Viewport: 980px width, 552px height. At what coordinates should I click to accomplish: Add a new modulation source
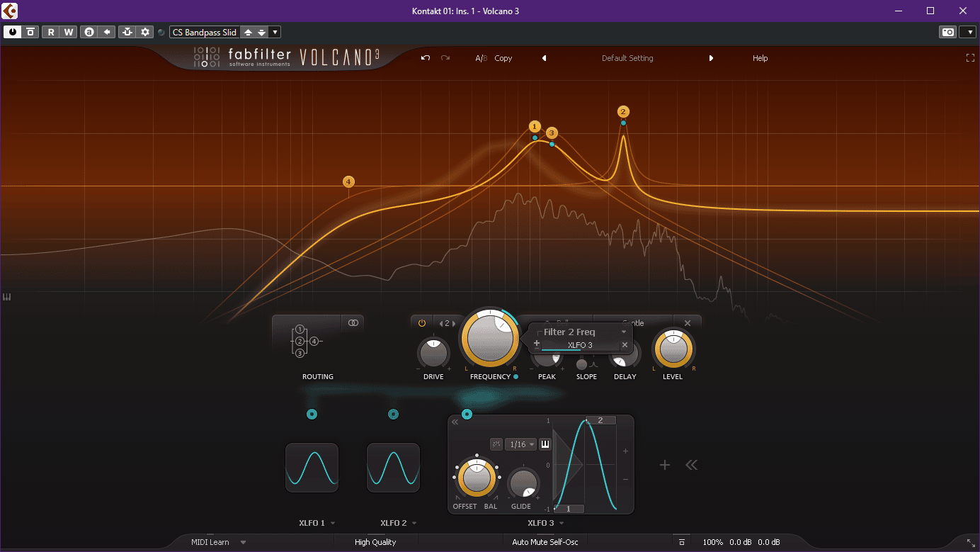click(664, 465)
